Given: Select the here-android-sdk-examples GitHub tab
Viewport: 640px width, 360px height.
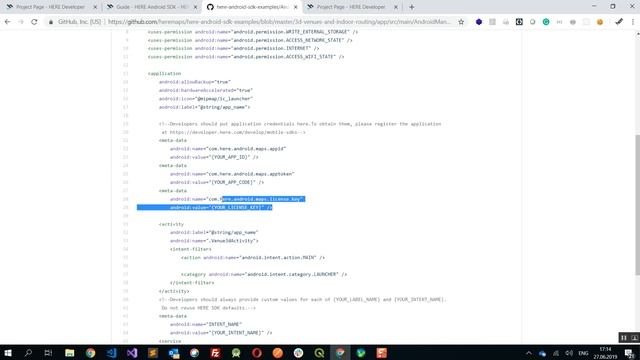Looking at the screenshot, I should (252, 7).
